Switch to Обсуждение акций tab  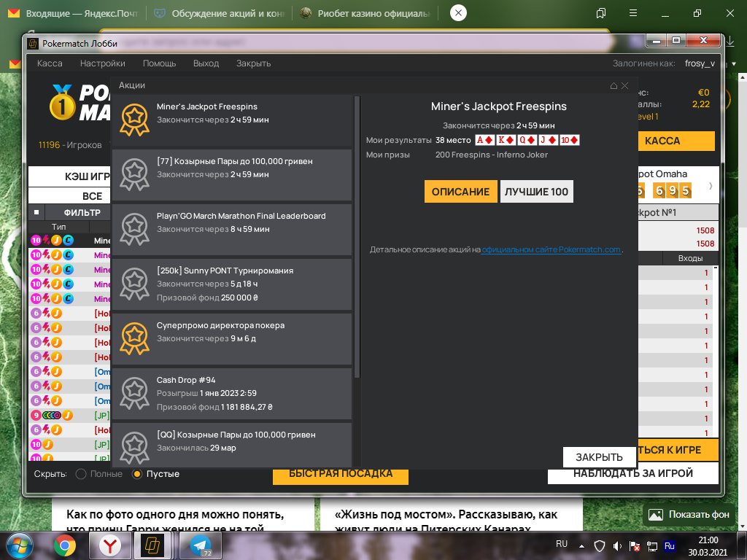(x=220, y=13)
